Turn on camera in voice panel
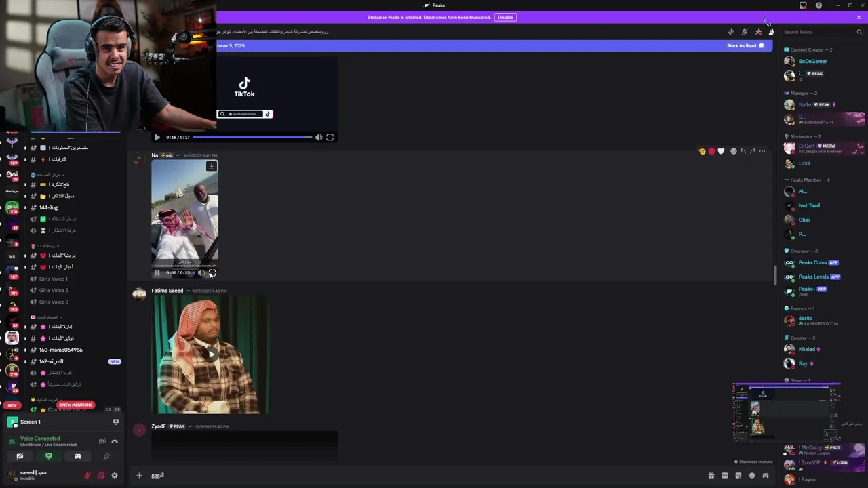 tap(20, 456)
